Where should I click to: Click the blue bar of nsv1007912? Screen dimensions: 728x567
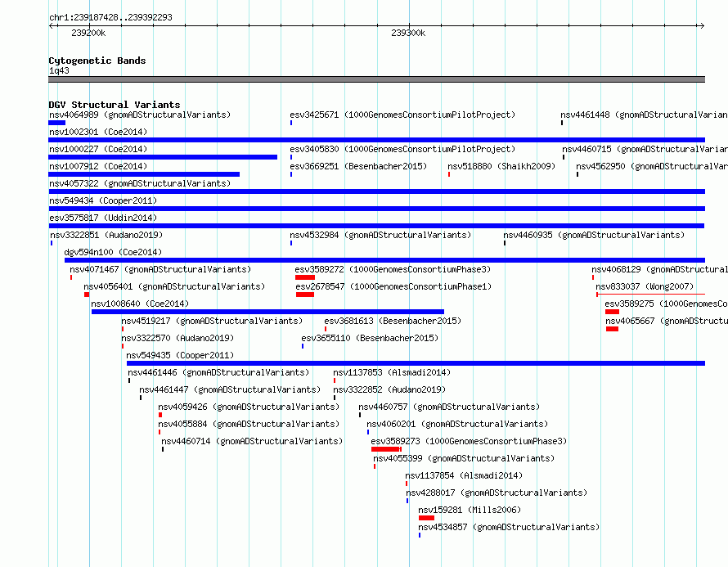point(144,174)
